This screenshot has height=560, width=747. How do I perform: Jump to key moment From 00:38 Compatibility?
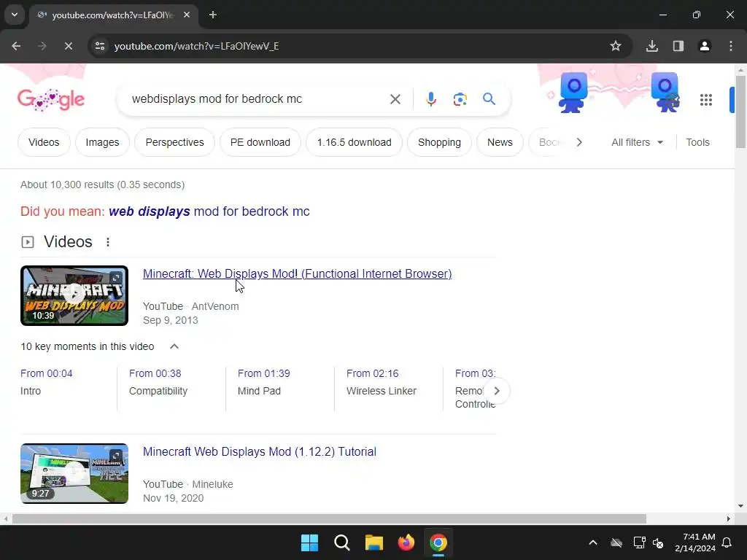coord(158,382)
